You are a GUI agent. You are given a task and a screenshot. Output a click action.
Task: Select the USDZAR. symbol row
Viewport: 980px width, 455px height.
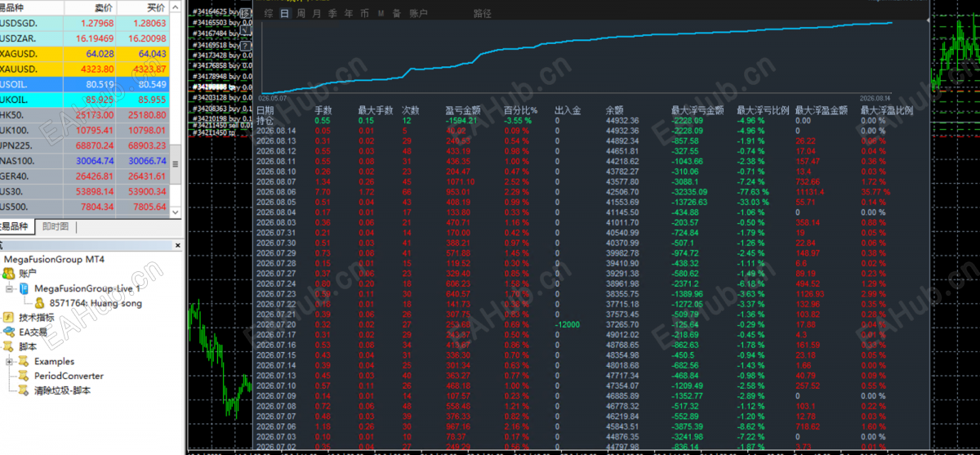(85, 38)
